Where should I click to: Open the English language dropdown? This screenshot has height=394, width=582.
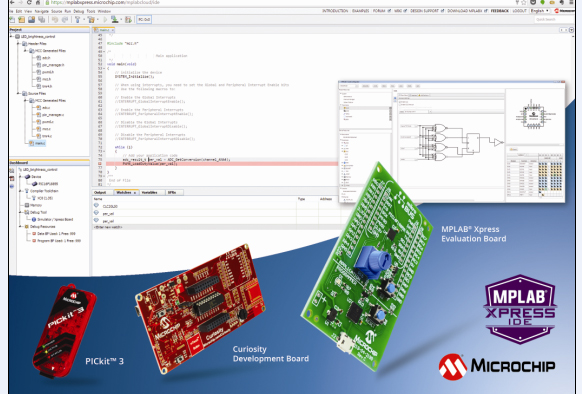click(540, 11)
